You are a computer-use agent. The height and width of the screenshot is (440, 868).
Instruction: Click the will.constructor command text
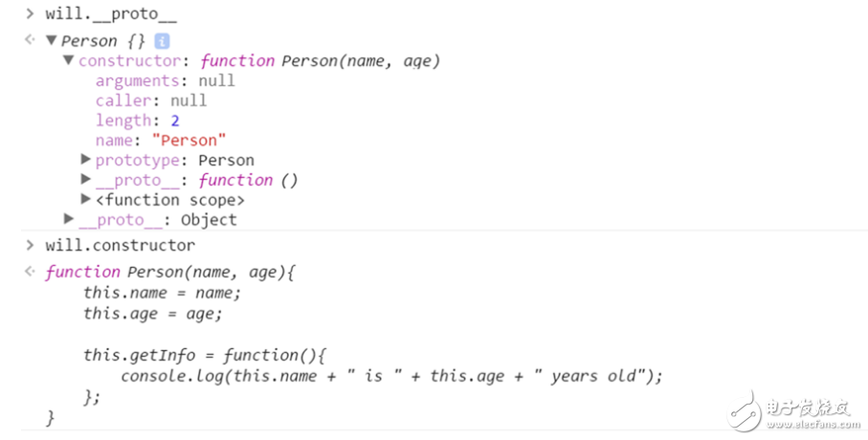[120, 246]
